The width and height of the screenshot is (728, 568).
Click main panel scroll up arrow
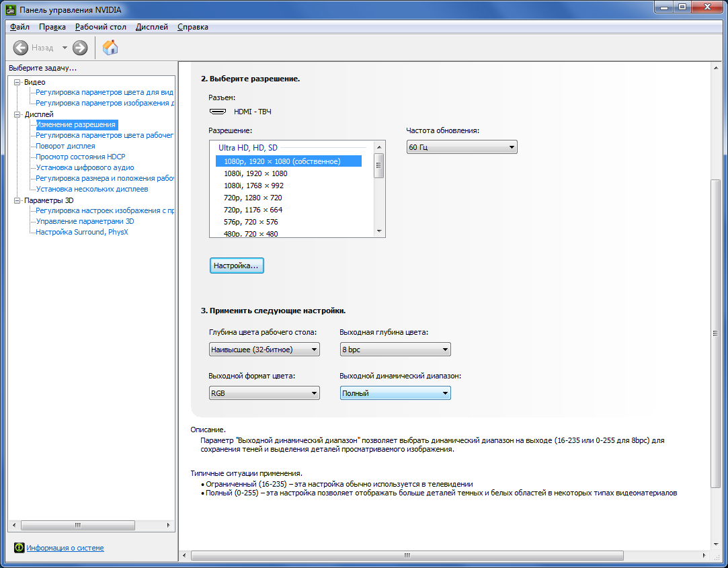tap(715, 68)
